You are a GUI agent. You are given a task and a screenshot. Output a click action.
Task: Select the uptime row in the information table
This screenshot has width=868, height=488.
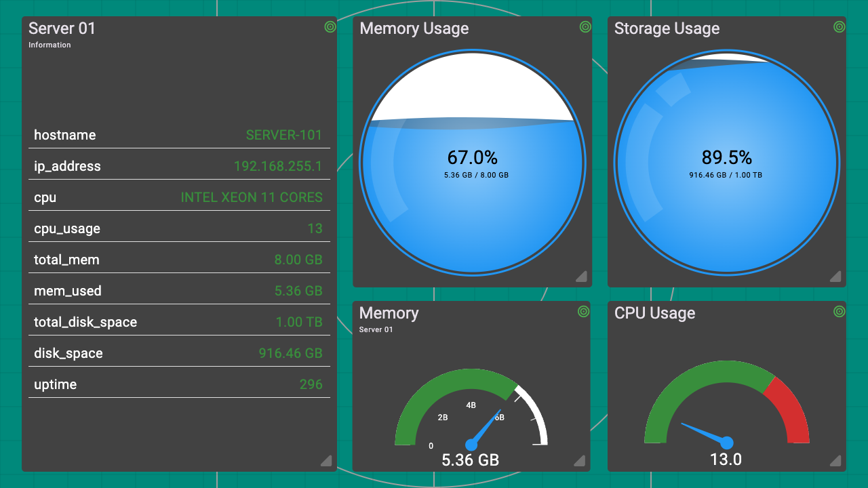coord(179,384)
